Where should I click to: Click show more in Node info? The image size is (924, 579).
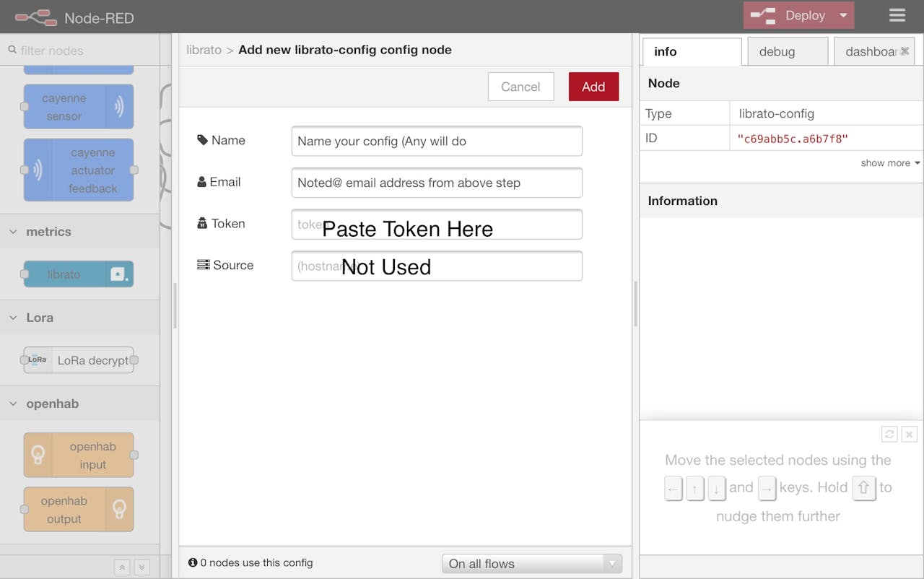[x=890, y=163]
